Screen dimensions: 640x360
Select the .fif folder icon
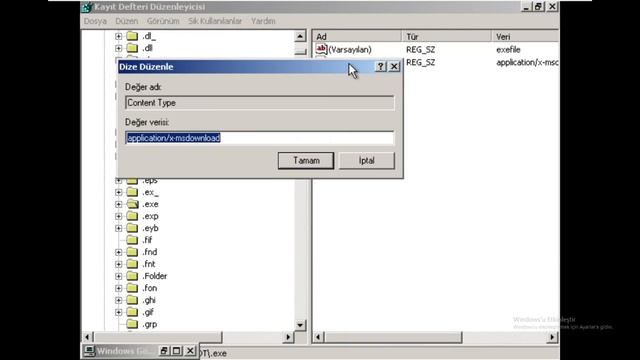pyautogui.click(x=132, y=240)
